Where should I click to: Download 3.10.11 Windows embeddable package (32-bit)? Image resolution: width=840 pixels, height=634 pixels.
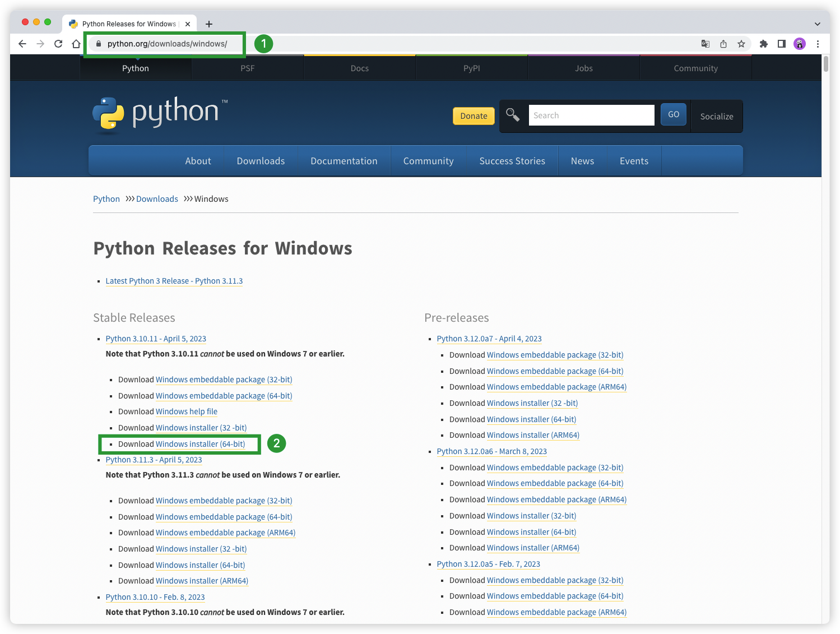224,380
